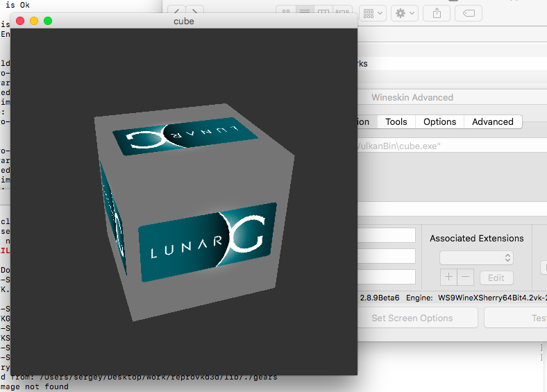The image size is (547, 392).
Task: Click the Test Run button in Wineskin
Action: [x=516, y=318]
